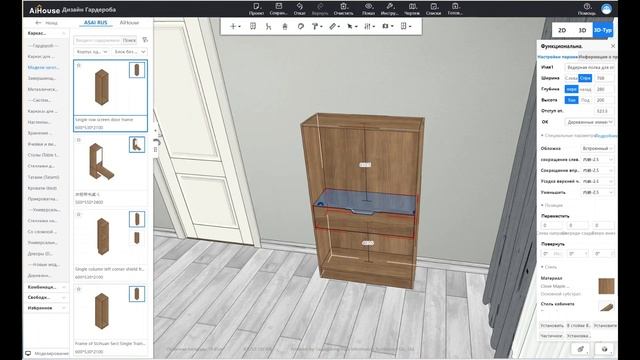Select the highlighted top option for Высота

coord(571,100)
